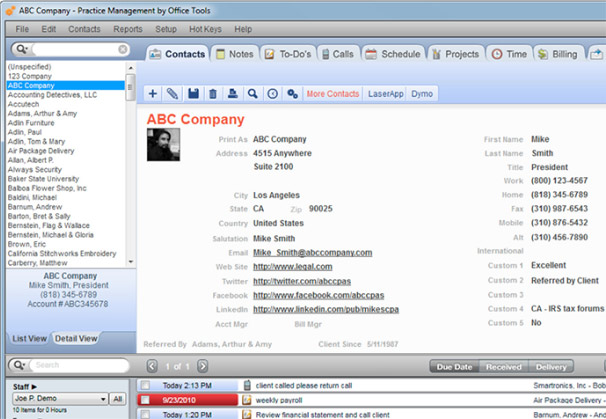Click to-do icon beside weekly payroll

point(247,400)
